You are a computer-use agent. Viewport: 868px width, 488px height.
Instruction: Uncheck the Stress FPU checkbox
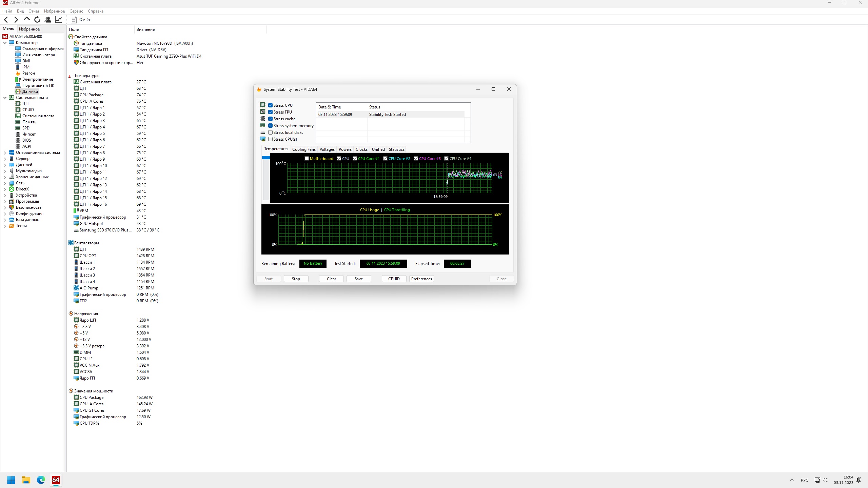[270, 112]
